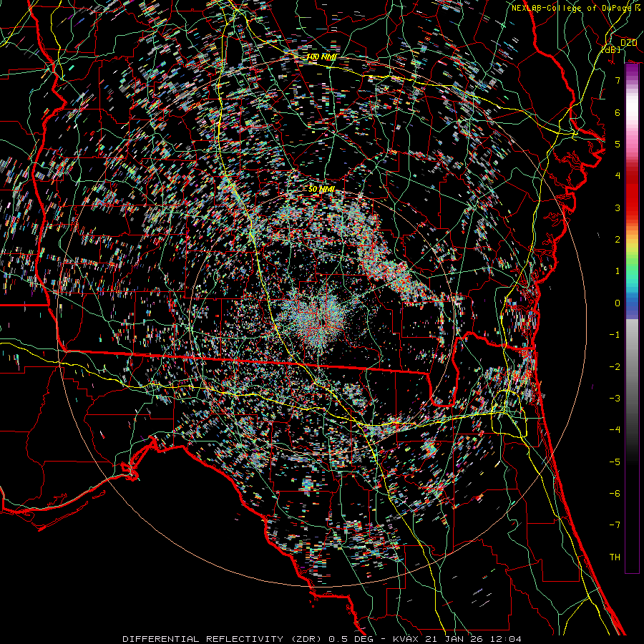The height and width of the screenshot is (644, 644).
Task: Click the legend tick label -7
Action: (x=615, y=525)
